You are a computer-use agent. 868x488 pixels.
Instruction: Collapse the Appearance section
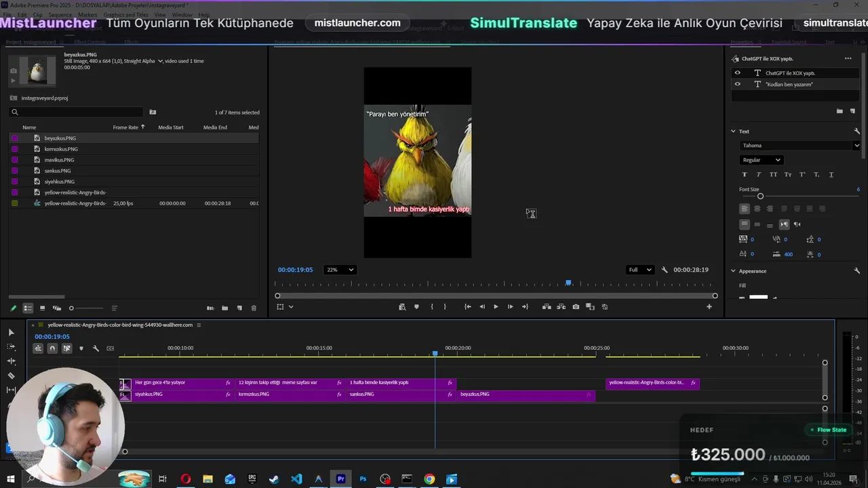tap(733, 271)
